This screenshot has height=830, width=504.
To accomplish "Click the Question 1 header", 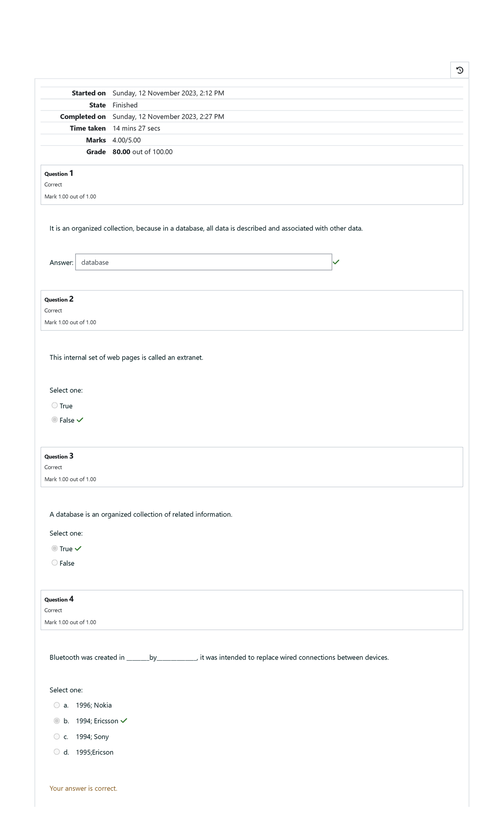I will [59, 173].
